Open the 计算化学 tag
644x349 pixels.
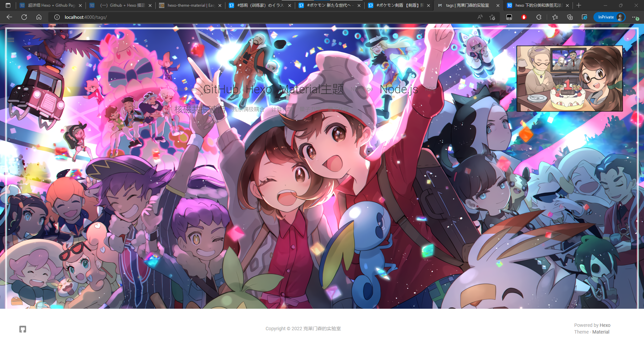tap(282, 109)
